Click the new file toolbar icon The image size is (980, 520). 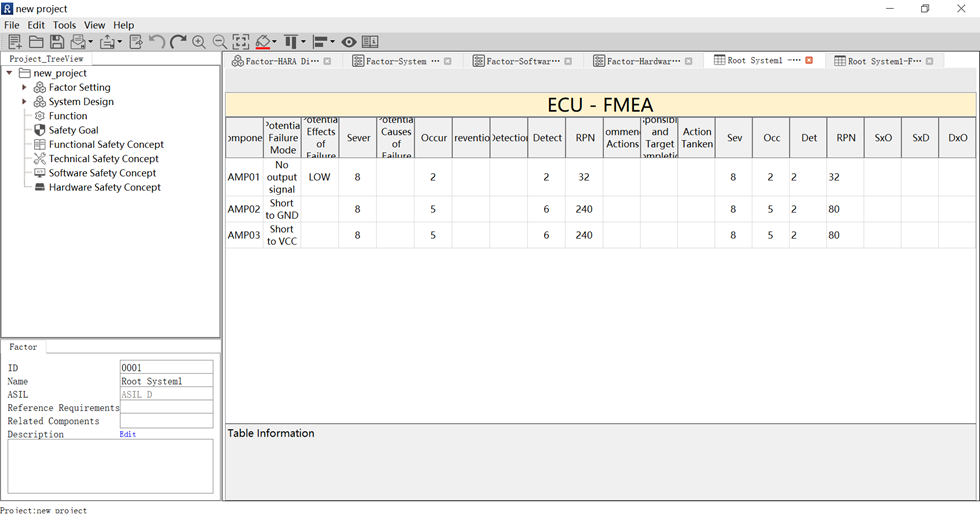pyautogui.click(x=14, y=42)
